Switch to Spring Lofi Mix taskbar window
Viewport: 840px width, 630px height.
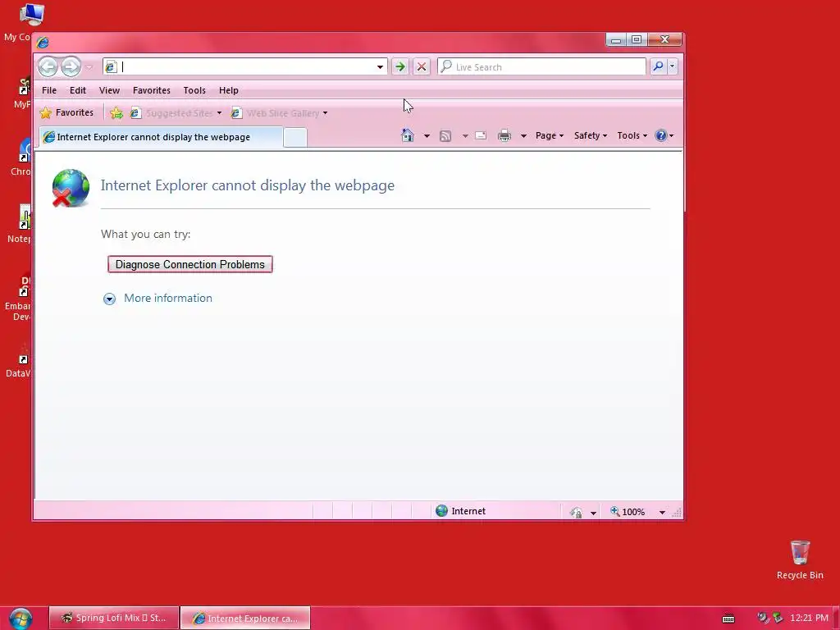pos(114,618)
